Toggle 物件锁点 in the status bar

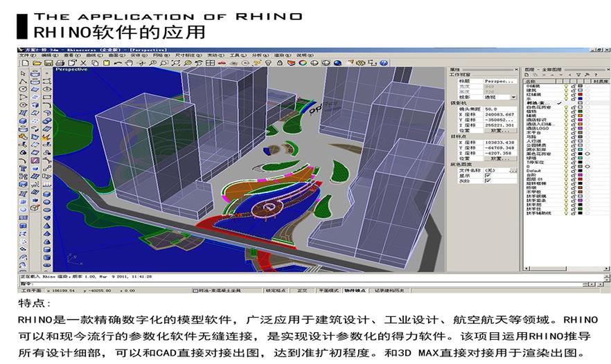[355, 291]
